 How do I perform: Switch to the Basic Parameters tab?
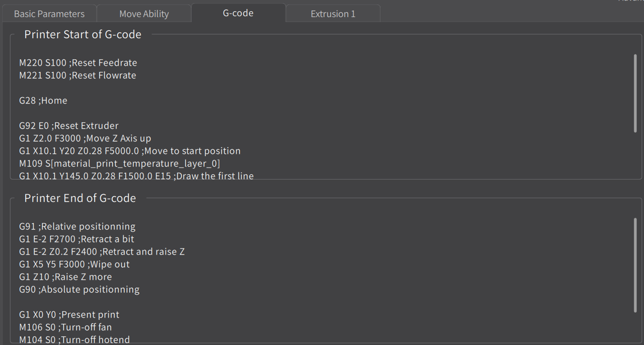[49, 14]
